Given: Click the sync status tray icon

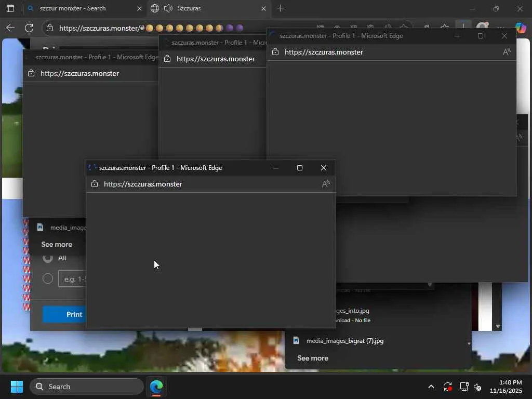Looking at the screenshot, I should 447,387.
